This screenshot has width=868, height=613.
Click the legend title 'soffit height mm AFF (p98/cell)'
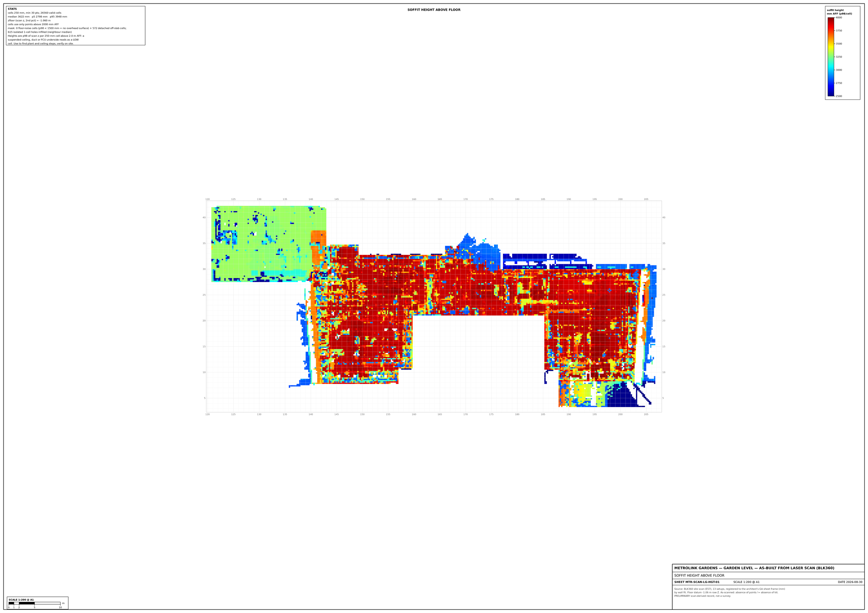[839, 12]
